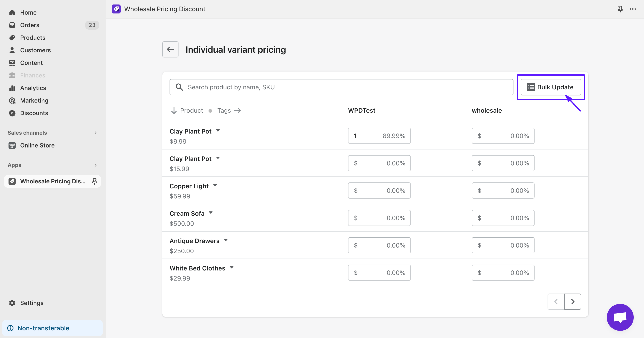Go to the next page of products

[x=572, y=301]
